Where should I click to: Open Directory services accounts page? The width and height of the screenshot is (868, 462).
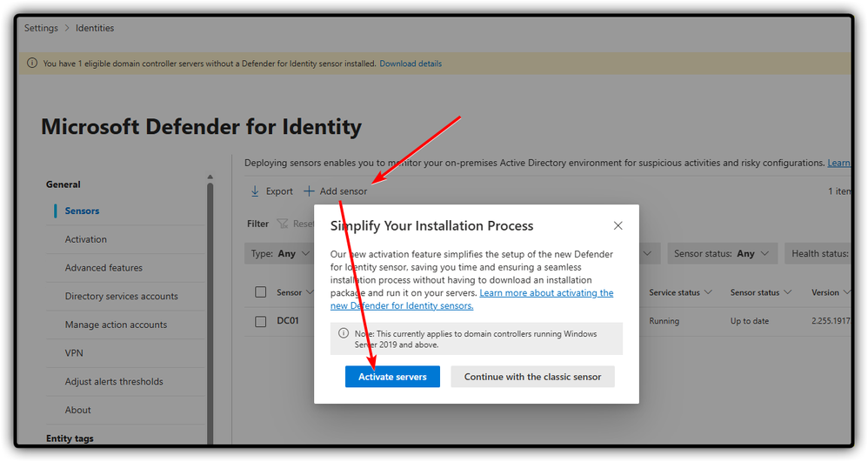click(121, 297)
